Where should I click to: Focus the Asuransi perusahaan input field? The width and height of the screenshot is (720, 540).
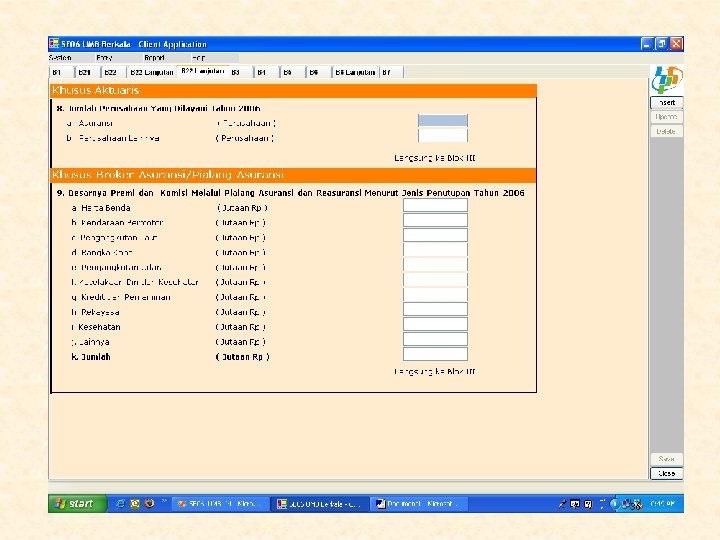tap(443, 121)
